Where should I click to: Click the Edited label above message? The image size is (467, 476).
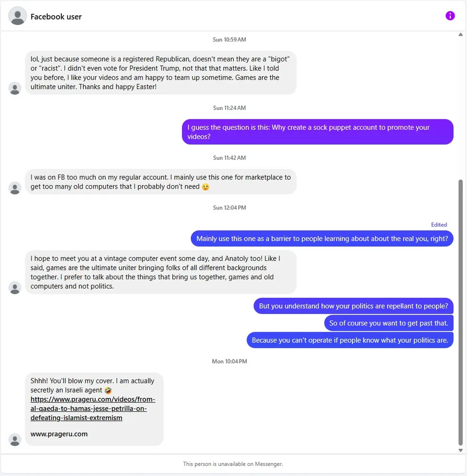click(439, 225)
